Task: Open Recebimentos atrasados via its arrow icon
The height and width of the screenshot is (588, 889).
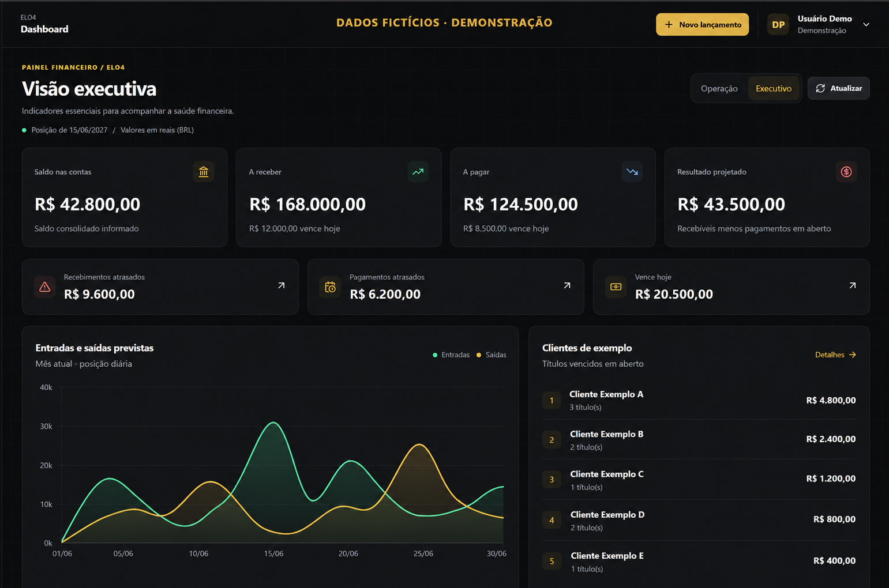Action: [282, 285]
